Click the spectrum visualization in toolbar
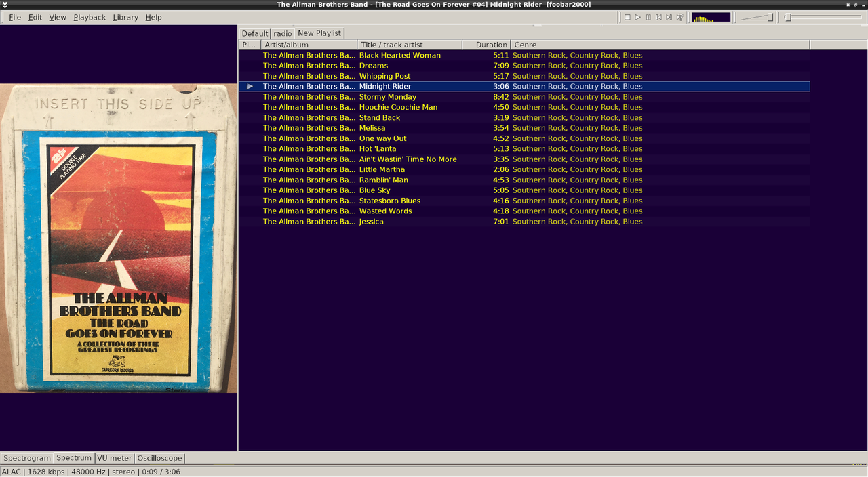Viewport: 868px width, 477px height. [x=711, y=17]
